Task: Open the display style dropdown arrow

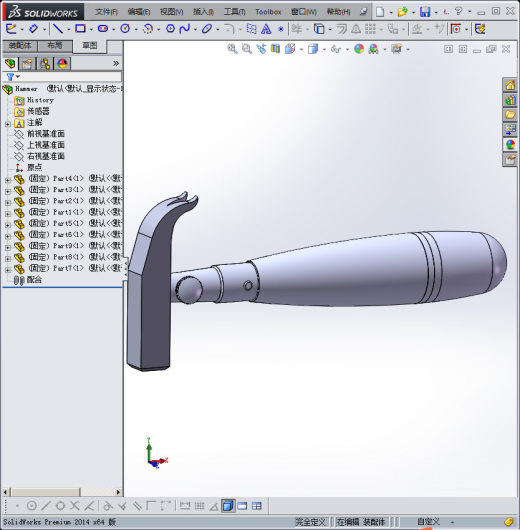Action: point(324,50)
